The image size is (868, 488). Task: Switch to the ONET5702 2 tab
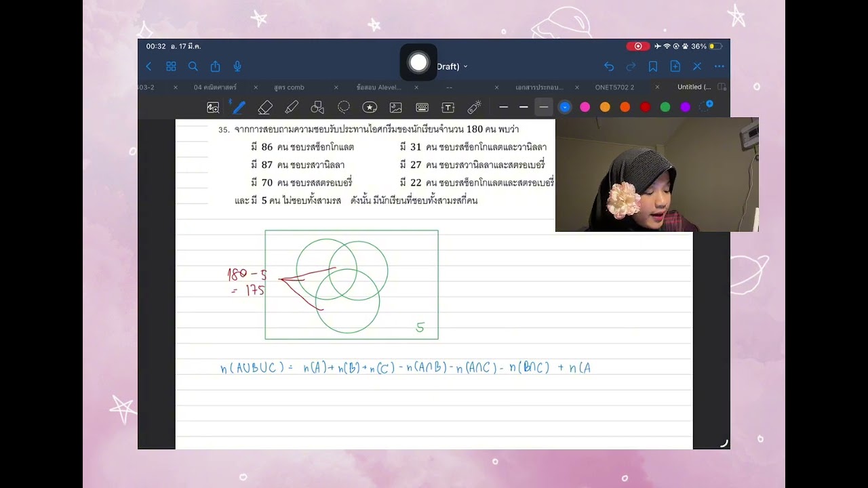click(x=614, y=87)
